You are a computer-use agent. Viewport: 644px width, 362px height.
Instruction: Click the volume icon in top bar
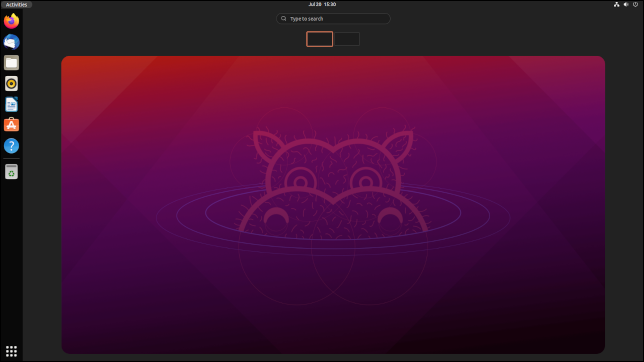[x=626, y=5]
